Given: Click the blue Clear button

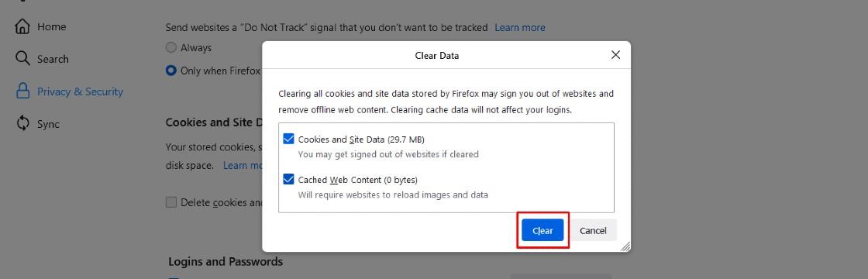Looking at the screenshot, I should (542, 231).
